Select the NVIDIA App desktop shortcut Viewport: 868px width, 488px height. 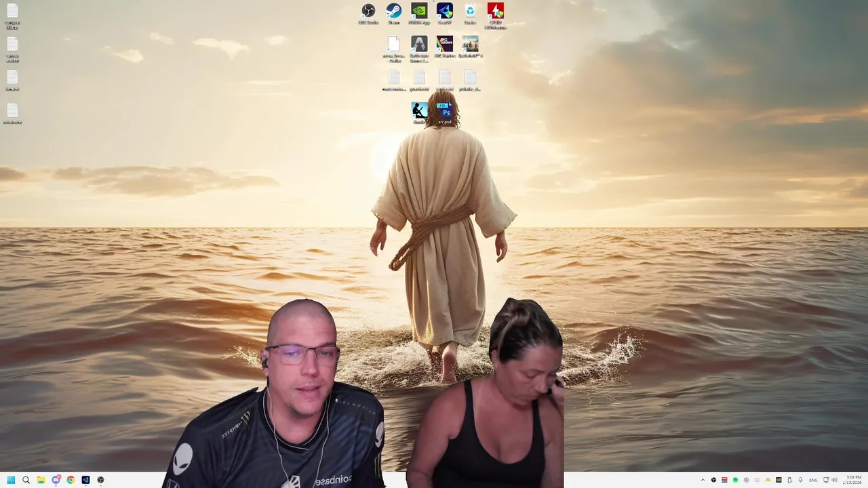(419, 13)
